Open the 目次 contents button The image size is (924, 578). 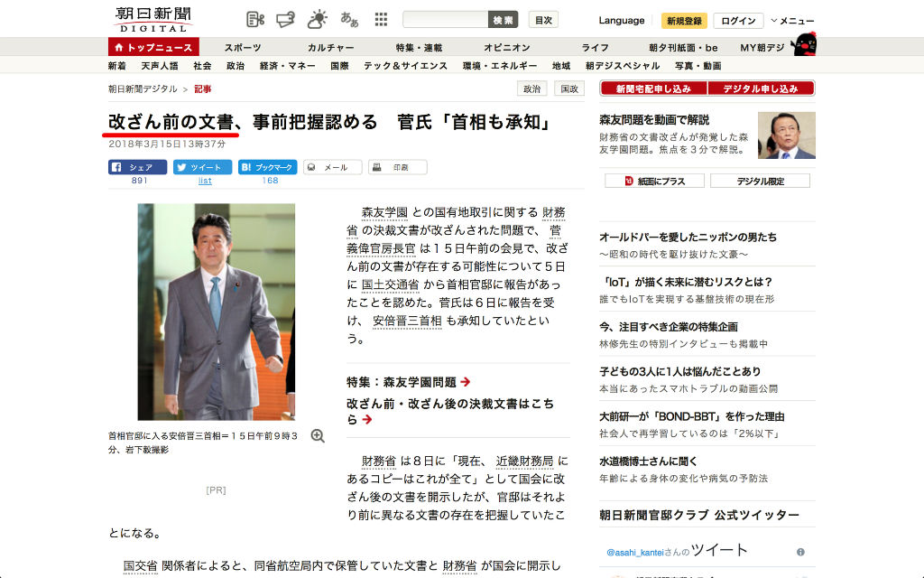(x=543, y=20)
